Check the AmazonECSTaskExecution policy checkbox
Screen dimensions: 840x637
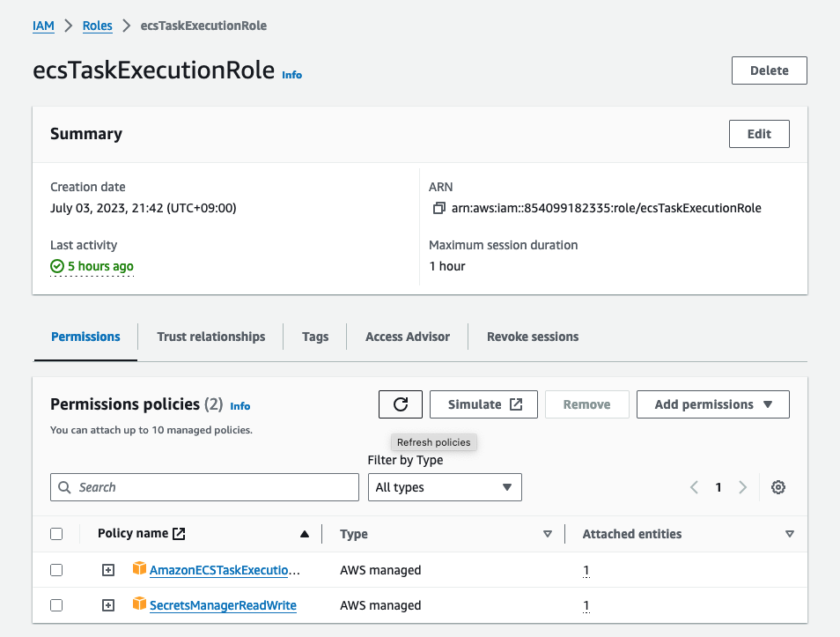(x=56, y=570)
